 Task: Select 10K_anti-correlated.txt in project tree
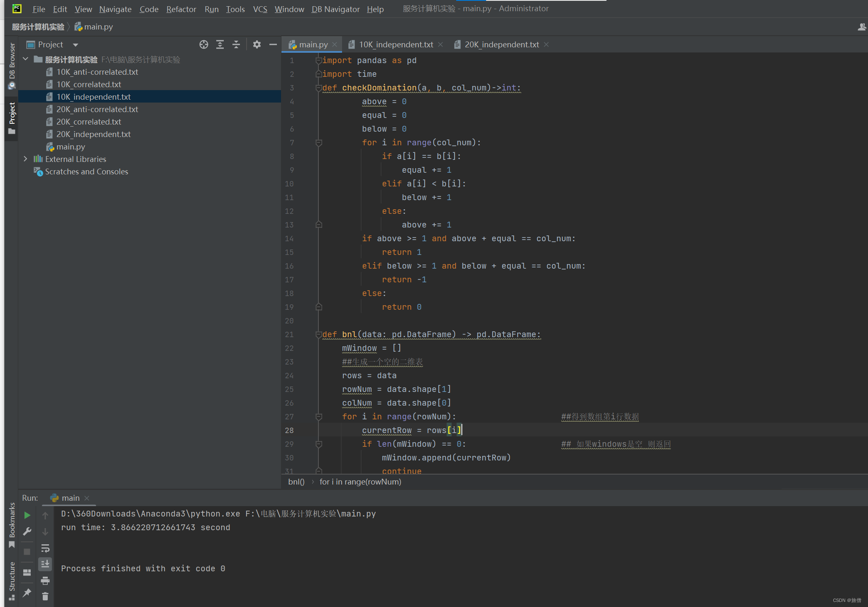pyautogui.click(x=97, y=72)
